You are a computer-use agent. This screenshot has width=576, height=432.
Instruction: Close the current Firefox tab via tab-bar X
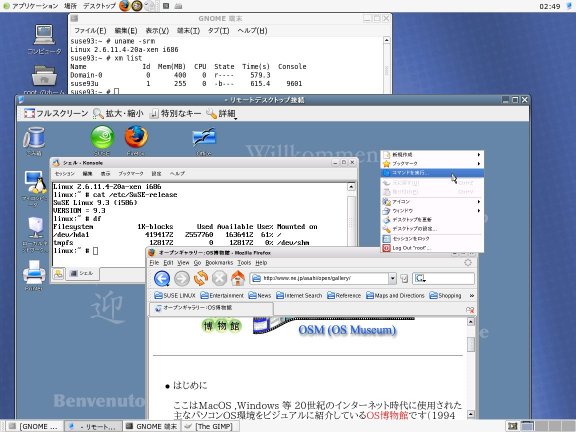point(470,309)
